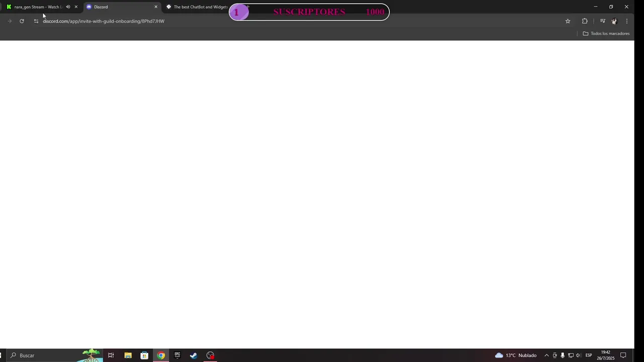Screen dimensions: 644x362
Task: Open the media controls icon in toolbar
Action: (602, 21)
